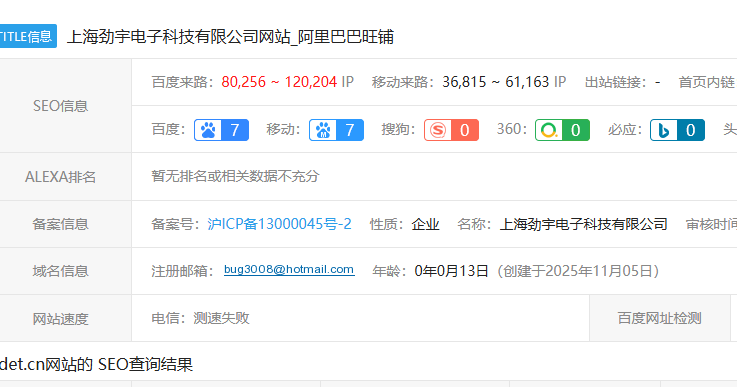Image resolution: width=737 pixels, height=387 pixels.
Task: Click the Baidu paw rank badge
Action: click(221, 130)
